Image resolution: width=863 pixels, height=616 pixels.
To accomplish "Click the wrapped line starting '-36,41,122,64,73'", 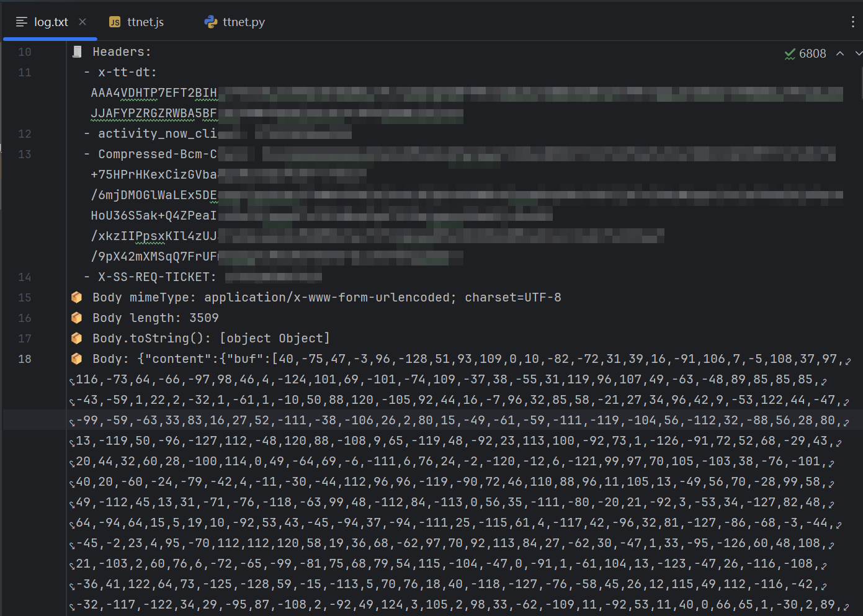I will point(449,584).
